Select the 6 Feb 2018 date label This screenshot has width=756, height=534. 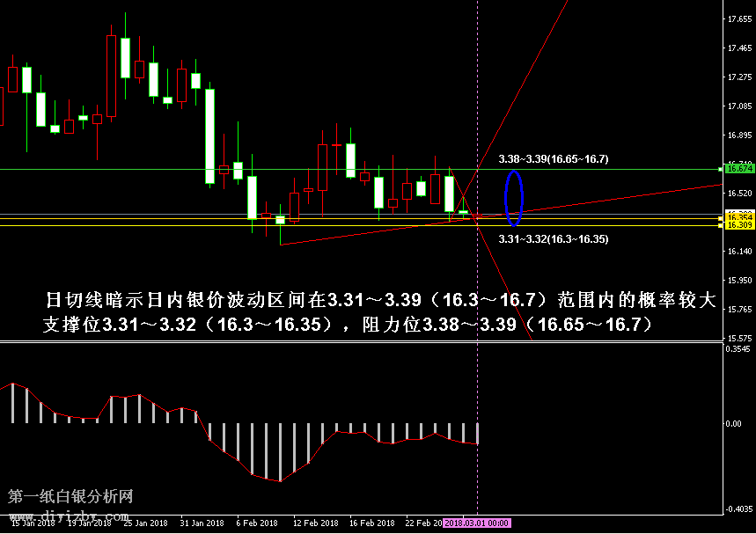point(257,523)
